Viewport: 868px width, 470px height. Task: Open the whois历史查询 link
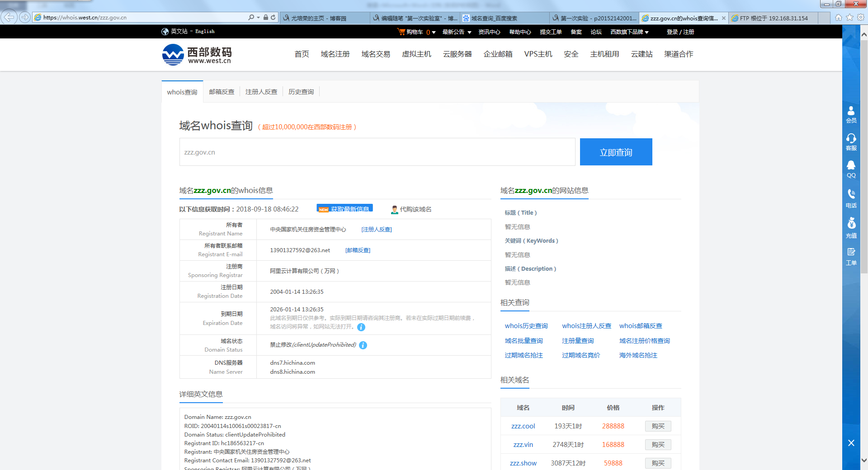526,326
